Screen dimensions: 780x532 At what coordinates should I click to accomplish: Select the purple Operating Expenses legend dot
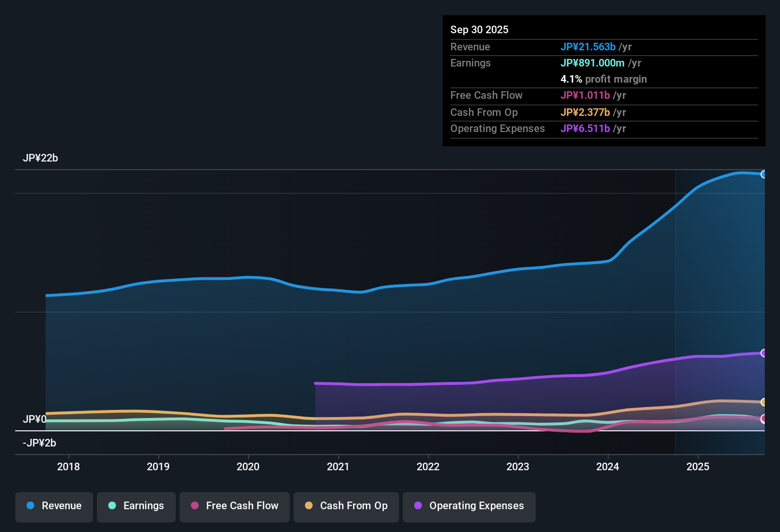click(418, 506)
